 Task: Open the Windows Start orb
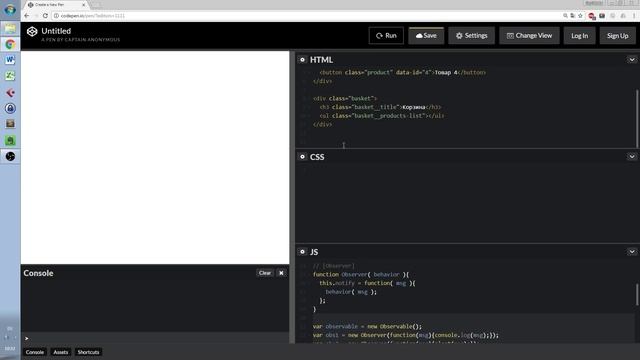pos(10,9)
